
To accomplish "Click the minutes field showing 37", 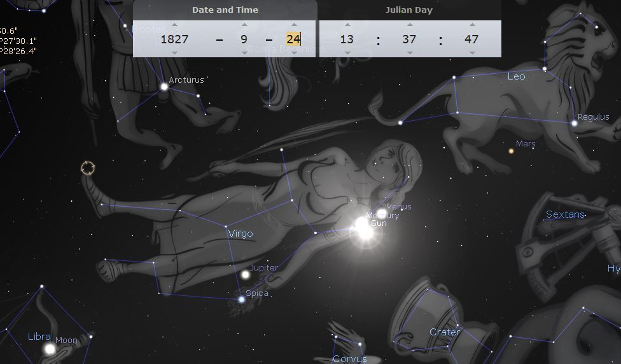I will 409,39.
